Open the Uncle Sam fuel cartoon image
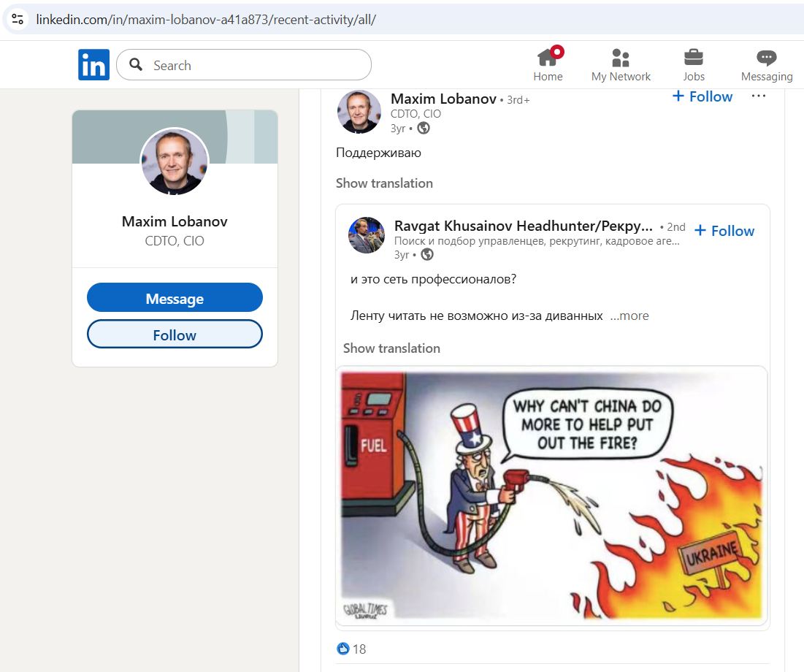Screen dimensions: 804x672 (x=551, y=497)
